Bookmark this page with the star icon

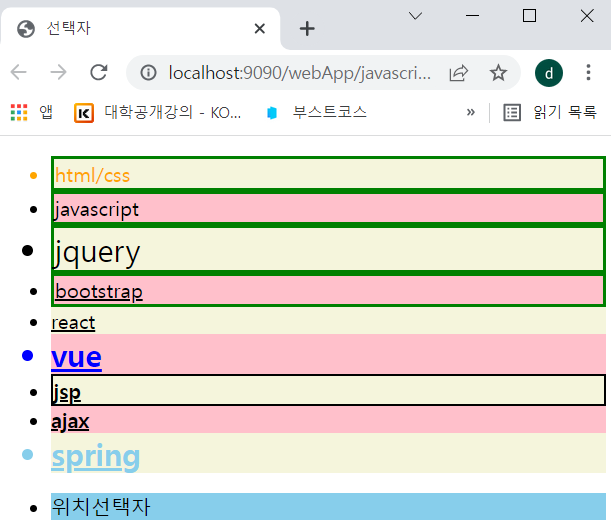click(498, 73)
